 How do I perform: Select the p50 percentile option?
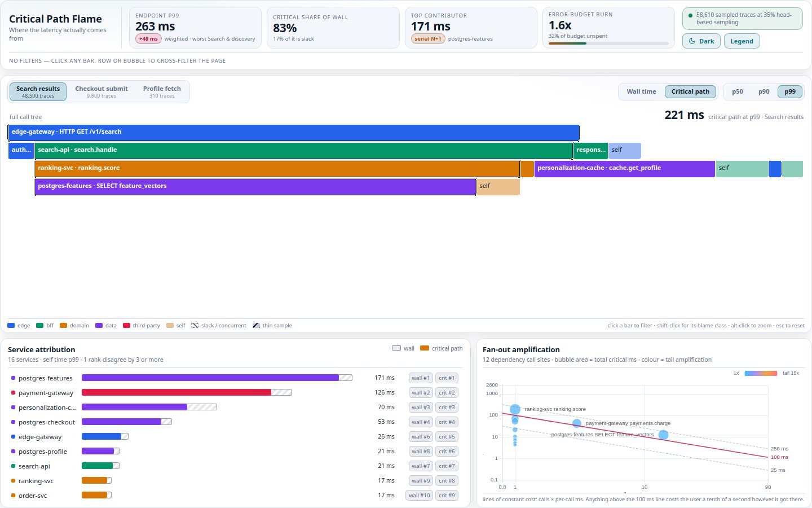[x=737, y=91]
